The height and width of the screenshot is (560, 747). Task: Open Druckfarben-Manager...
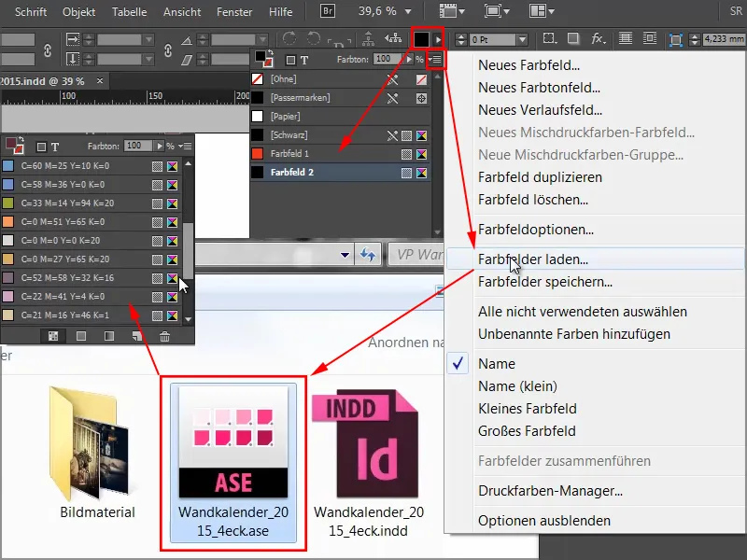coord(550,491)
